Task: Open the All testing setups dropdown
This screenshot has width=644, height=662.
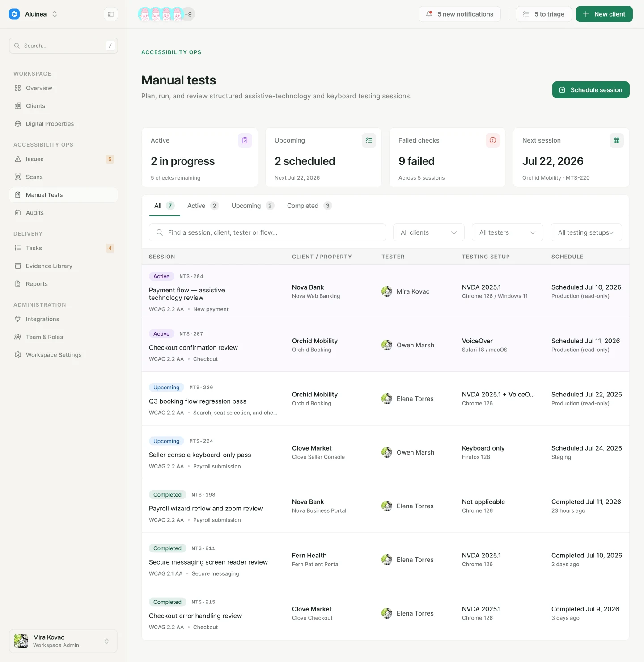Action: (586, 232)
